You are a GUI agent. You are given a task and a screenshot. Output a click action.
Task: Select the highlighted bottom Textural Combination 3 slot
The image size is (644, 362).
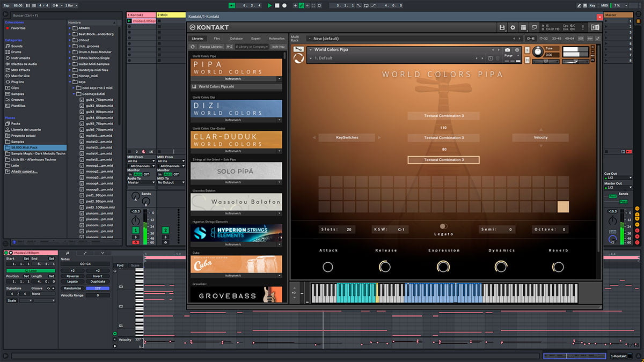point(443,160)
